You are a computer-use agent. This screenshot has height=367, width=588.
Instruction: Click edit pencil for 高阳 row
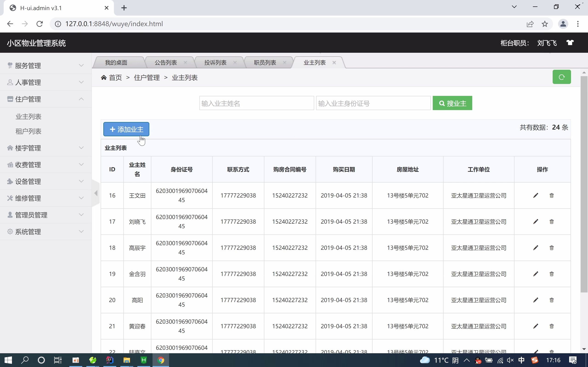point(536,300)
